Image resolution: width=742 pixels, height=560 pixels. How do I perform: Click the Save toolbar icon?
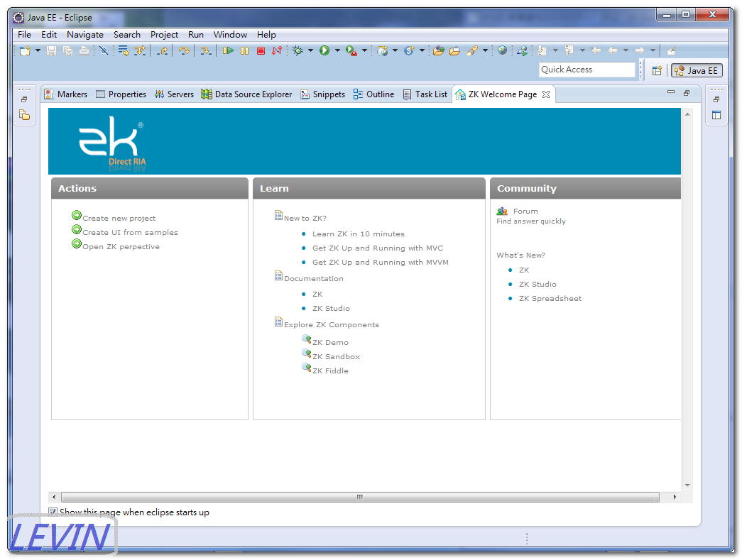52,50
